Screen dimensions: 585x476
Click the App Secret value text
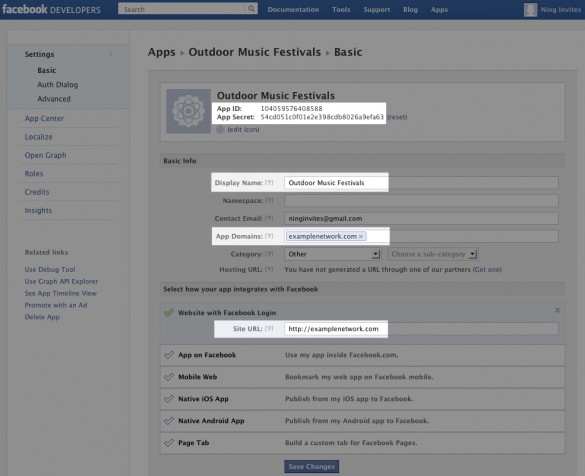coord(322,117)
